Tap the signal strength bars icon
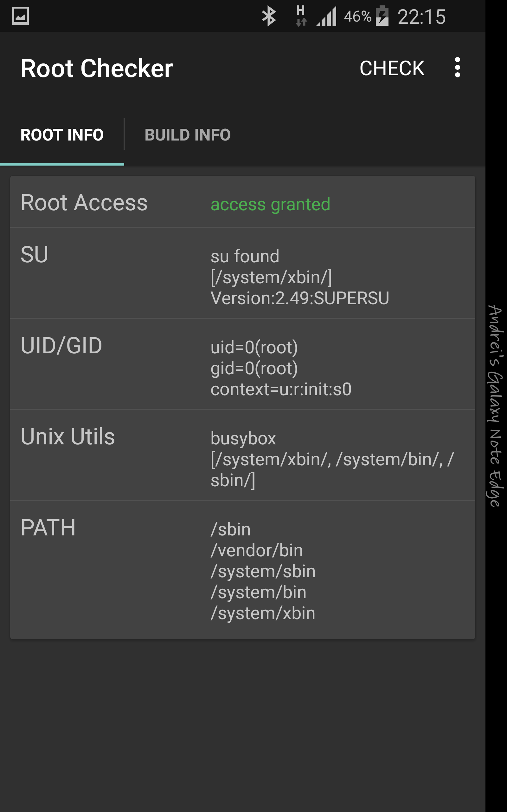507x812 pixels. click(x=326, y=16)
